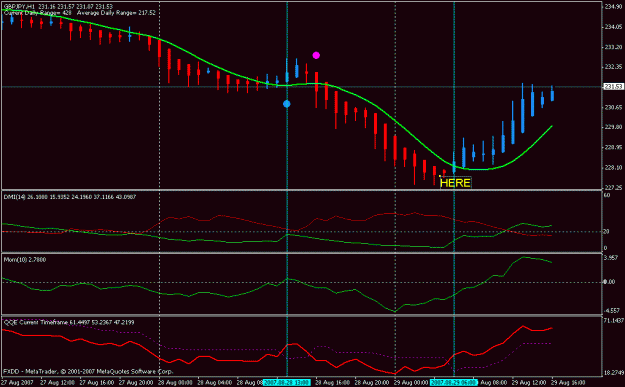This screenshot has width=625, height=387.
Task: Click the 28 Aug 20:00 time axis label
Action: click(371, 383)
